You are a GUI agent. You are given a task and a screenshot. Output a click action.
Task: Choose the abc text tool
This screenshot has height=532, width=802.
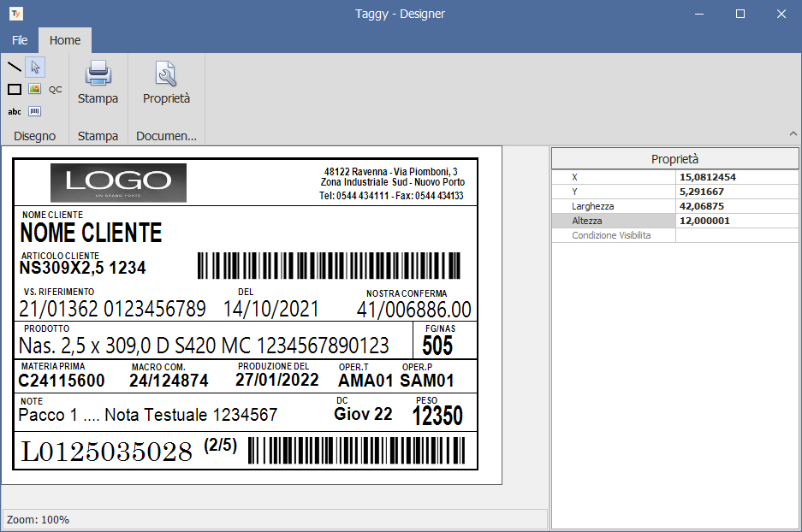coord(14,111)
